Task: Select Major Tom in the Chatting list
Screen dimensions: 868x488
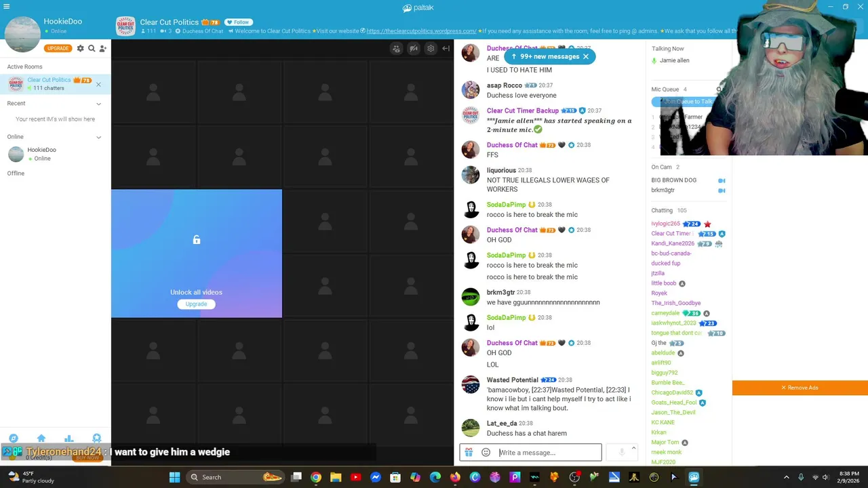Action: coord(665,443)
